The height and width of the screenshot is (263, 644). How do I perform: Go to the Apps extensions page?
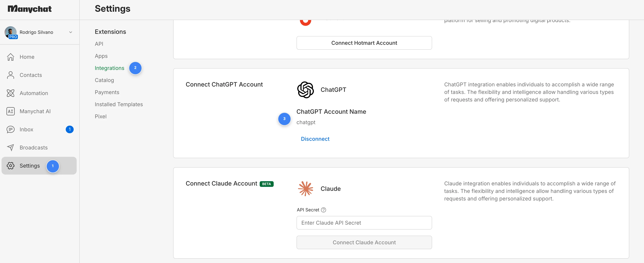(101, 56)
